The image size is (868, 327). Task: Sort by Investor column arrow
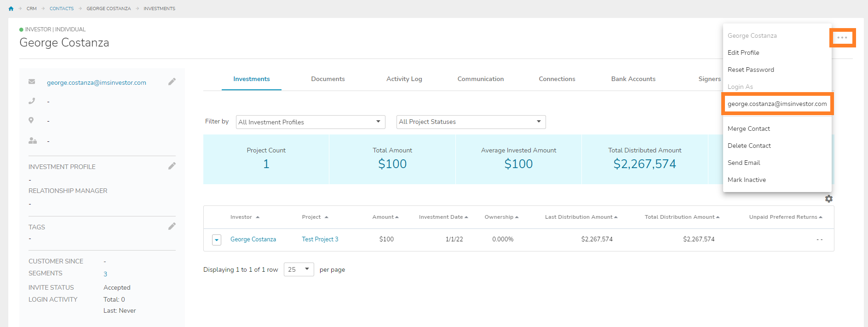[x=258, y=217]
